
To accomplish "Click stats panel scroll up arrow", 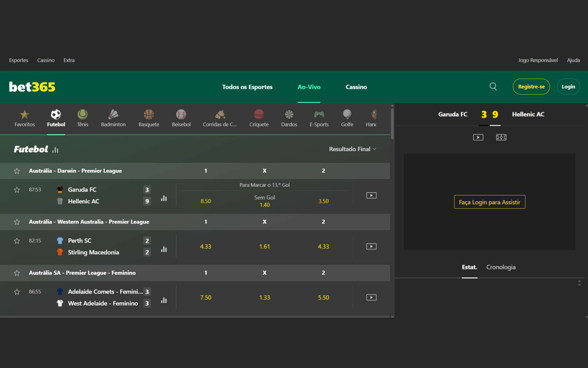I will 579,281.
